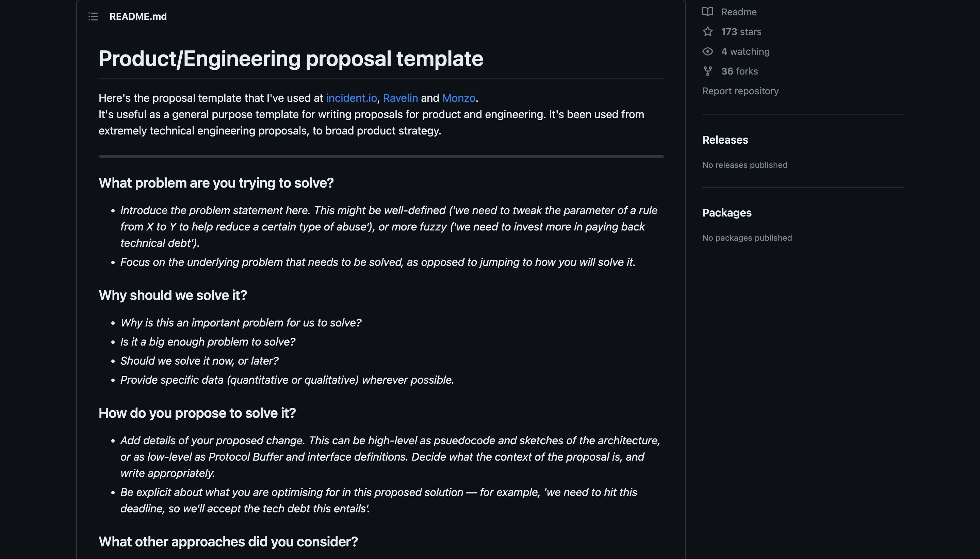Open the Packages section
This screenshot has width=980, height=559.
pyautogui.click(x=726, y=212)
